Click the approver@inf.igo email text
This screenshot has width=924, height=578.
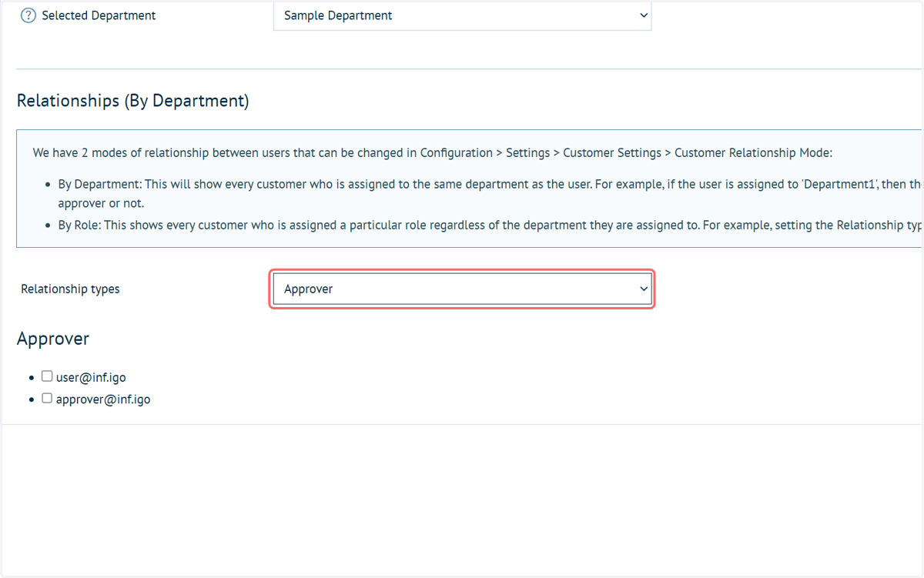tap(103, 400)
